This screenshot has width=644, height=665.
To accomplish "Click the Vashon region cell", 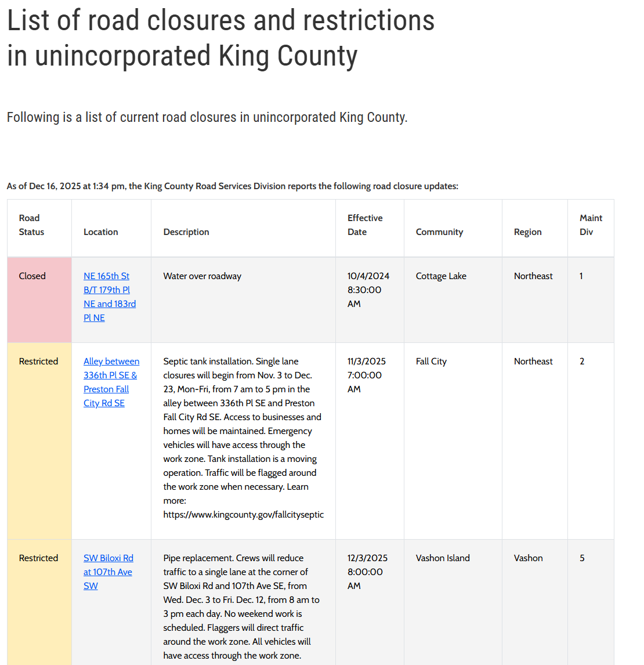I will [528, 558].
